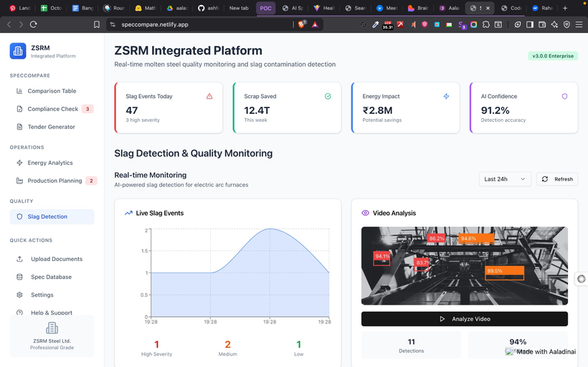Click the 11 Detections stat
This screenshot has height=367, width=588.
pos(412,345)
